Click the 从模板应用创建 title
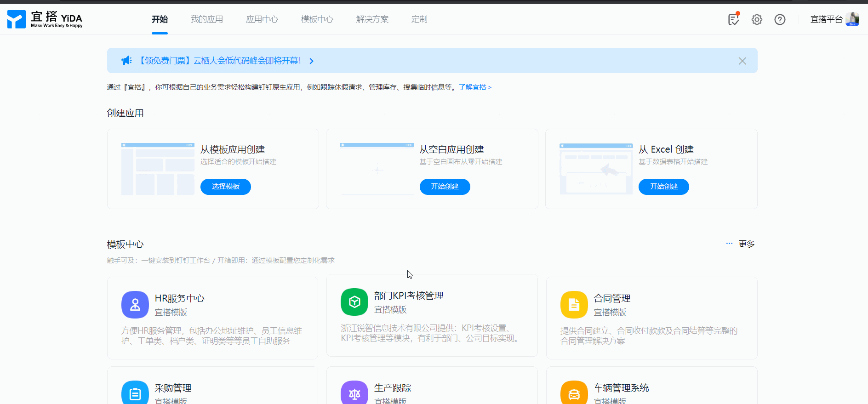 233,149
